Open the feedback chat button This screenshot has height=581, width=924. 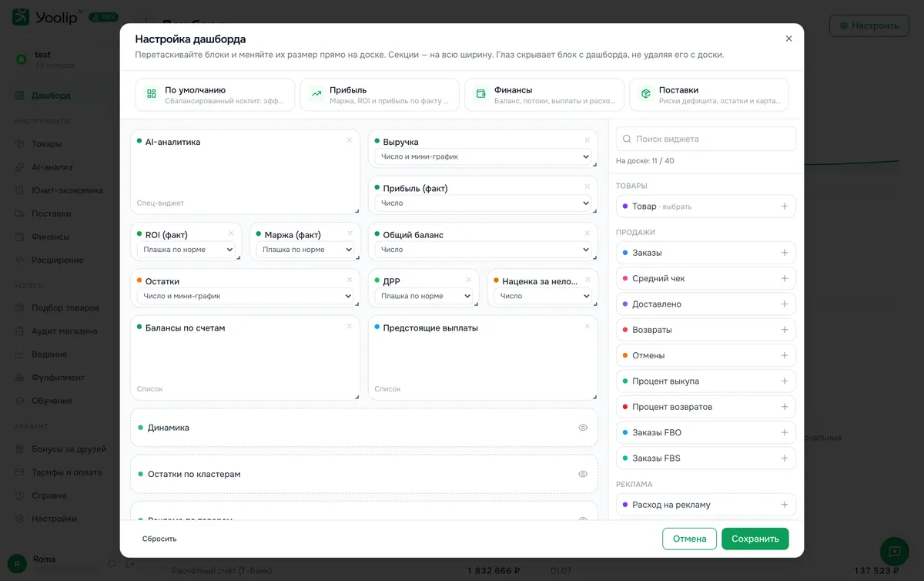895,552
